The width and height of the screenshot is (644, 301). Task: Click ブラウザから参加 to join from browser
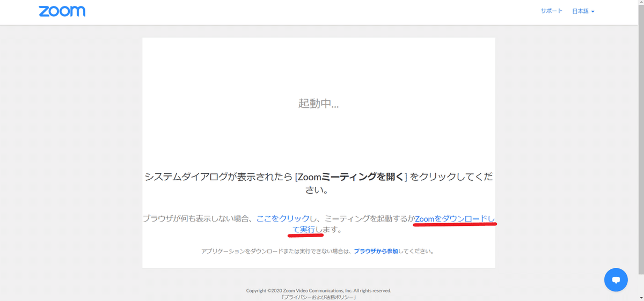click(376, 251)
